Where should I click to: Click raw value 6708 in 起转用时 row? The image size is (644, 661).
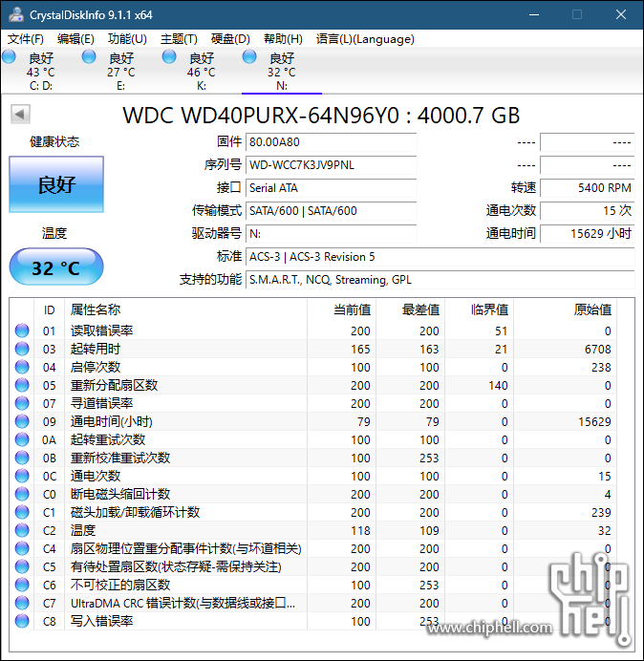coord(597,349)
